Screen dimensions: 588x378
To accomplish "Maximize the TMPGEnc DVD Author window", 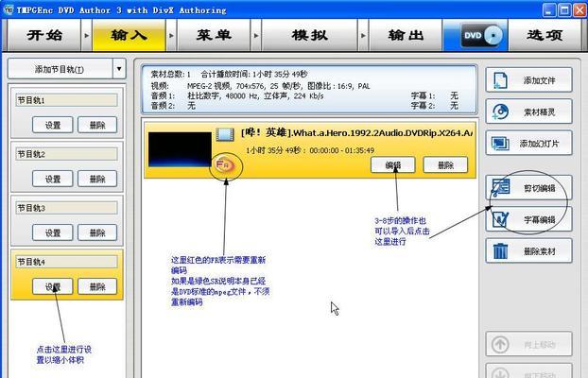I will click(564, 10).
